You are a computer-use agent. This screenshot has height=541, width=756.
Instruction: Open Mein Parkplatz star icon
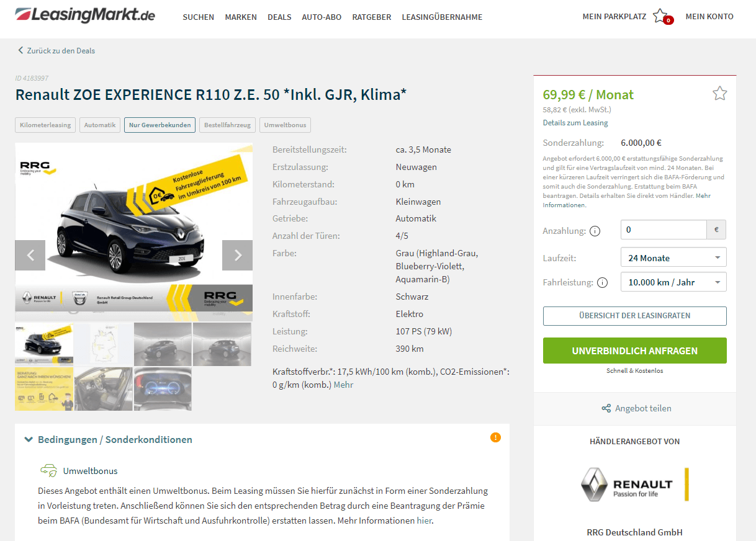(x=660, y=16)
